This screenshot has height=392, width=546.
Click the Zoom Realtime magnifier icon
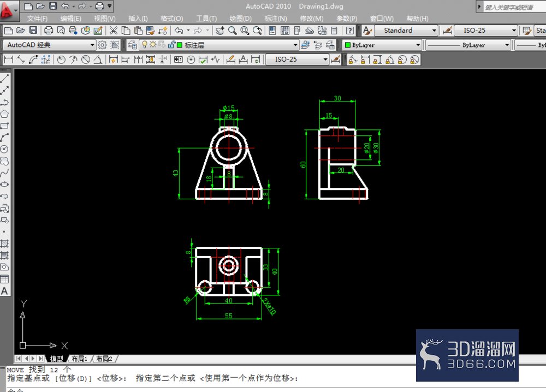pos(232,31)
